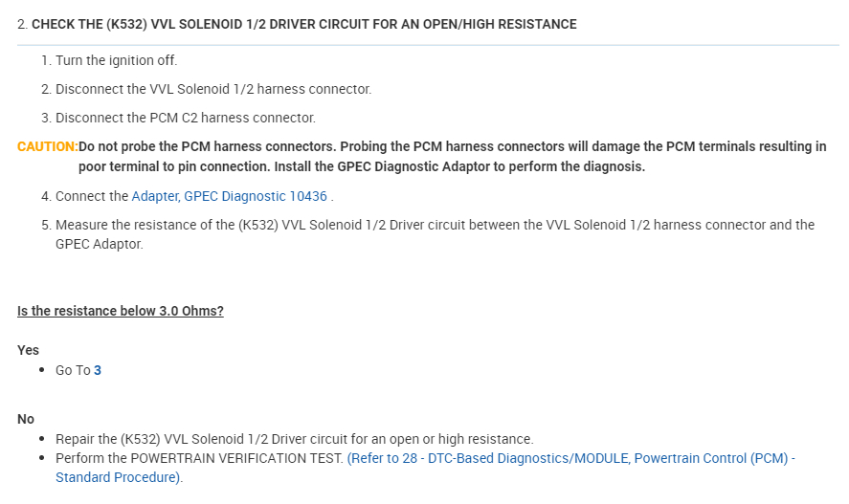Click the Is the resistance below 3.0 Ohms question

click(121, 311)
